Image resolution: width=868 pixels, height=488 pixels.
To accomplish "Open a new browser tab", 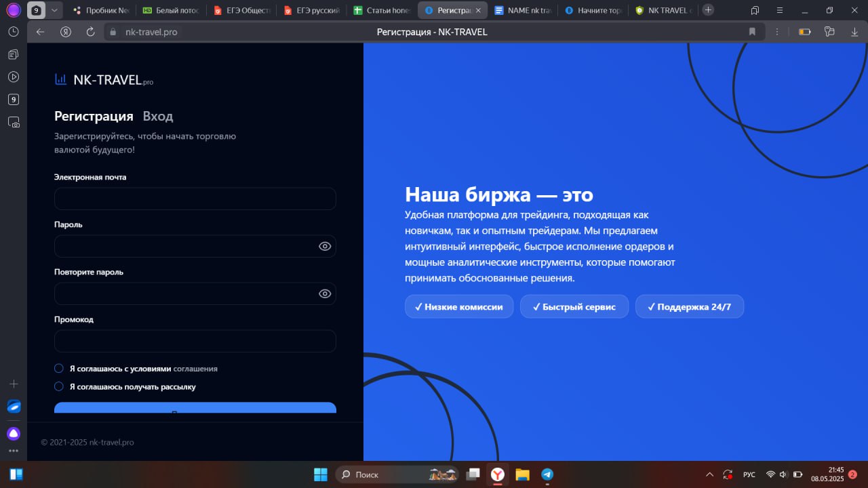I will tap(708, 10).
